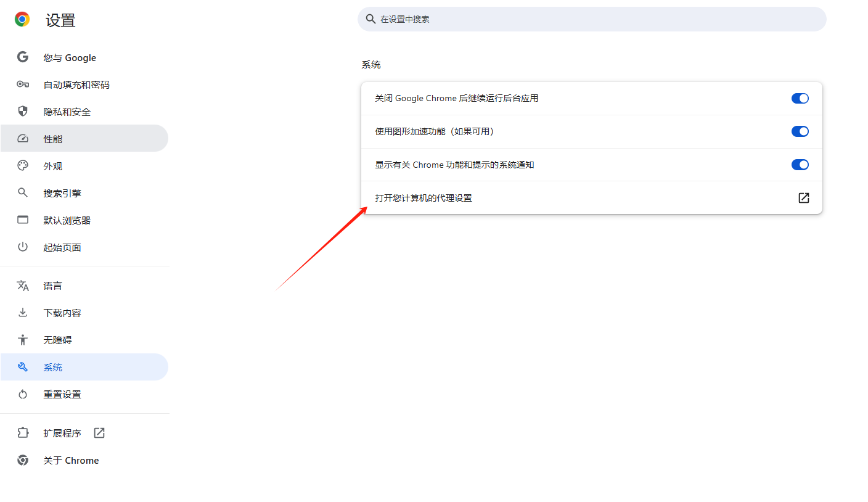Select 下载内容 in the sidebar
This screenshot has width=868, height=502.
[84, 313]
